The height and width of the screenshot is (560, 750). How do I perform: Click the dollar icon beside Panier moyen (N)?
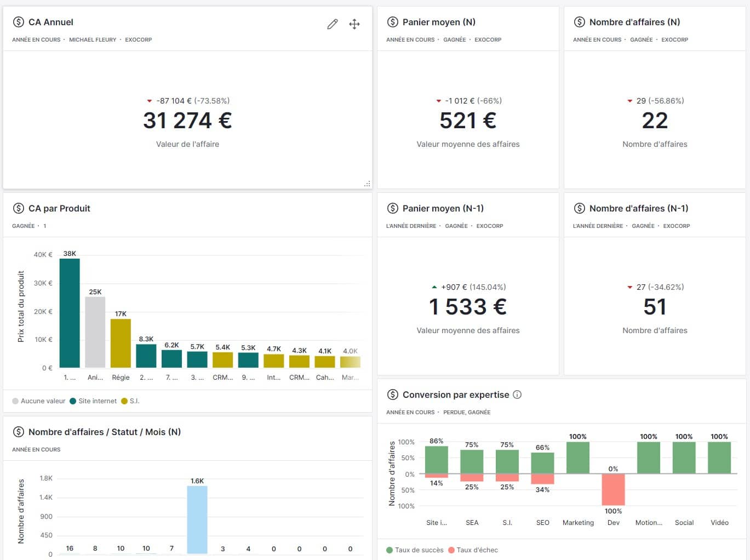click(392, 22)
